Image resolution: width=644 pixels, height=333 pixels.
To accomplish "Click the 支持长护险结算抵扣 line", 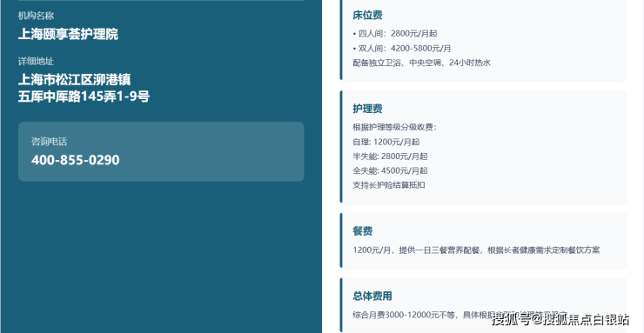I will (x=388, y=185).
